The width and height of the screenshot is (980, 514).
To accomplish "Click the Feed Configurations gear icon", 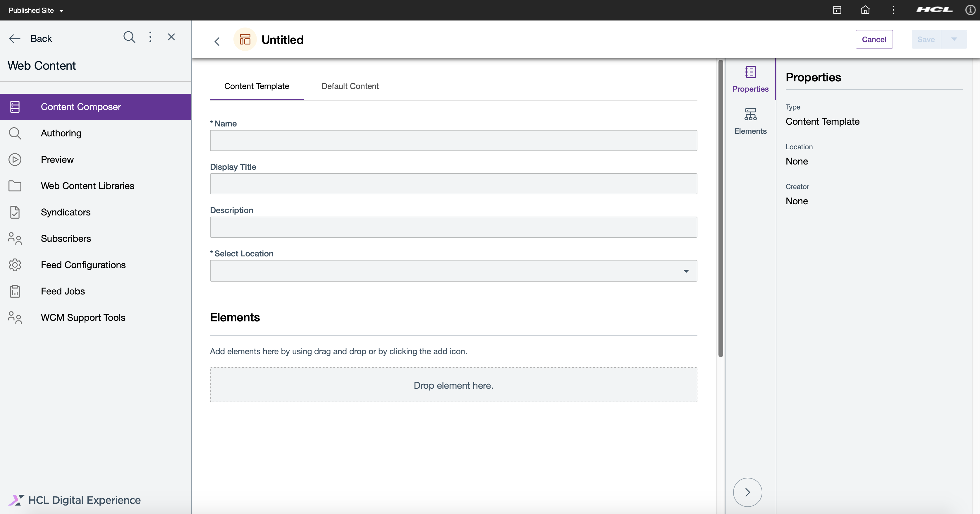I will click(x=15, y=265).
